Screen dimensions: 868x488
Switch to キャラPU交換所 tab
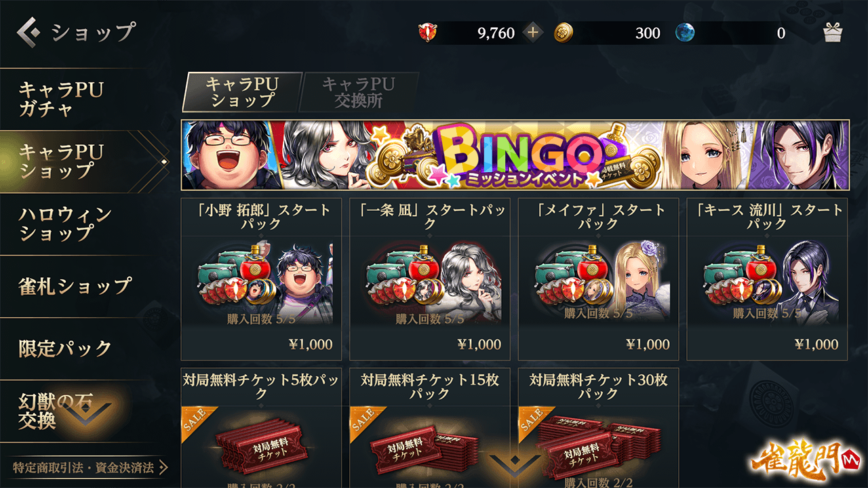(x=358, y=92)
